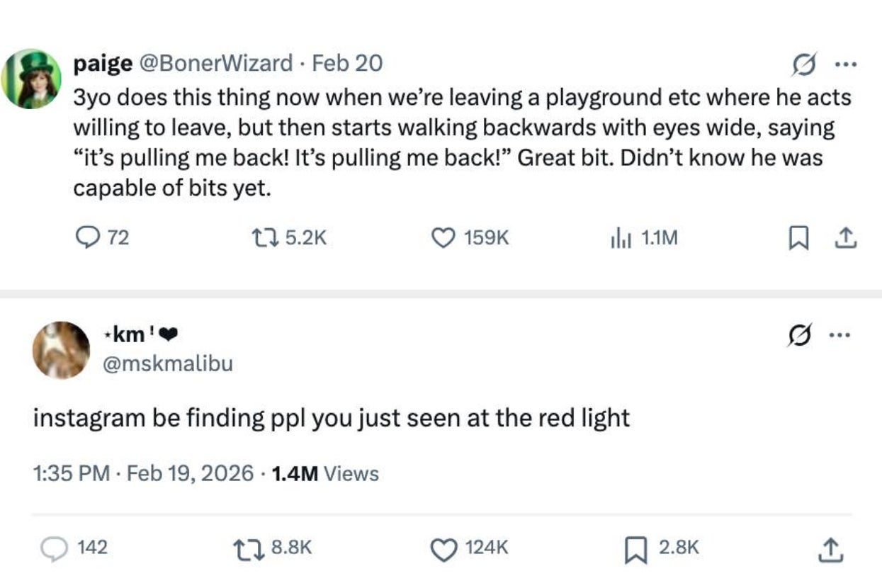Open Grok icon on paige's tweet
This screenshot has height=588, width=882.
803,65
